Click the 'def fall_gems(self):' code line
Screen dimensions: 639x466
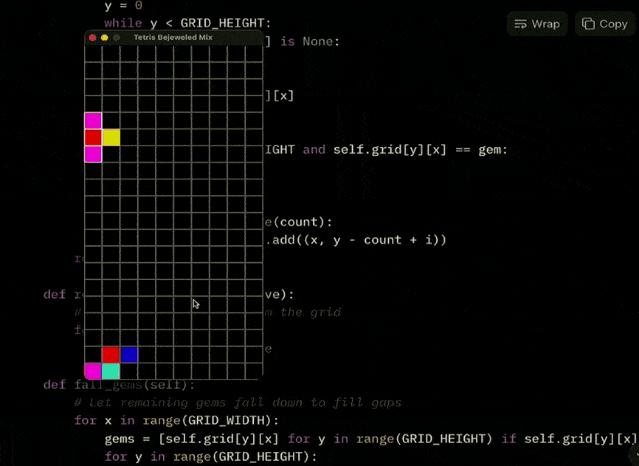point(119,384)
